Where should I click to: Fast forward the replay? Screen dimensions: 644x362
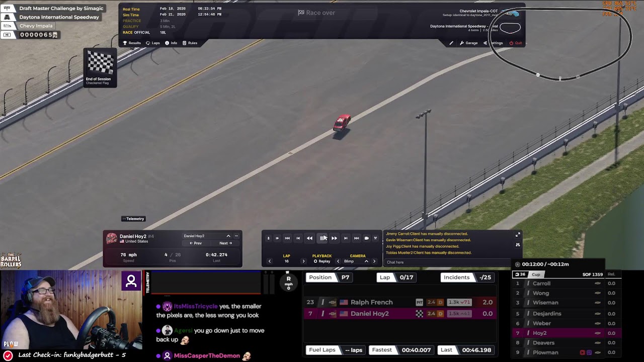(x=334, y=238)
